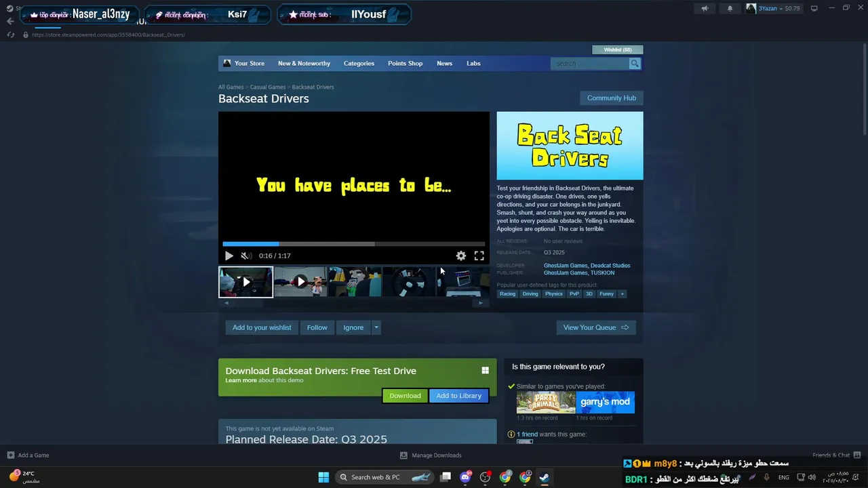
Task: Click Add a Game
Action: tap(28, 455)
